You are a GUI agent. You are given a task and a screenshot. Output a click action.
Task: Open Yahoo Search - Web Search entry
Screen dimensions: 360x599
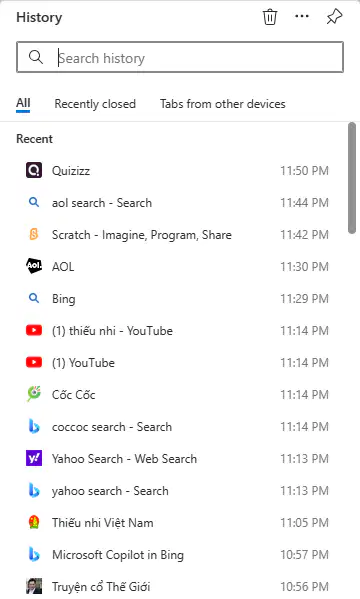(x=177, y=458)
